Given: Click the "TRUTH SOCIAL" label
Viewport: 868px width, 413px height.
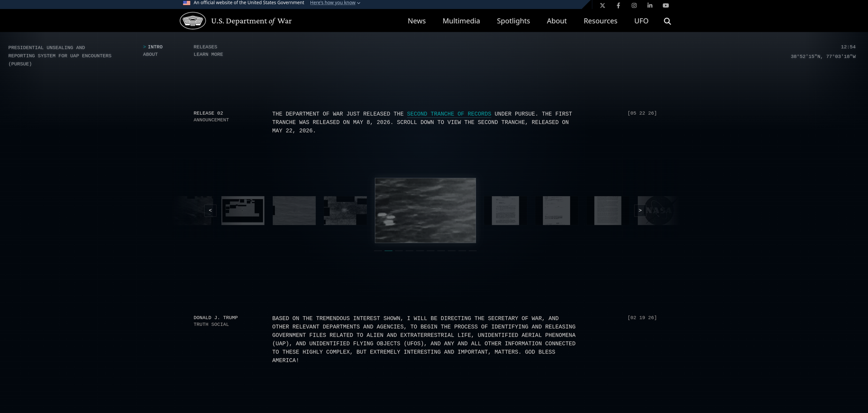Looking at the screenshot, I should (211, 324).
